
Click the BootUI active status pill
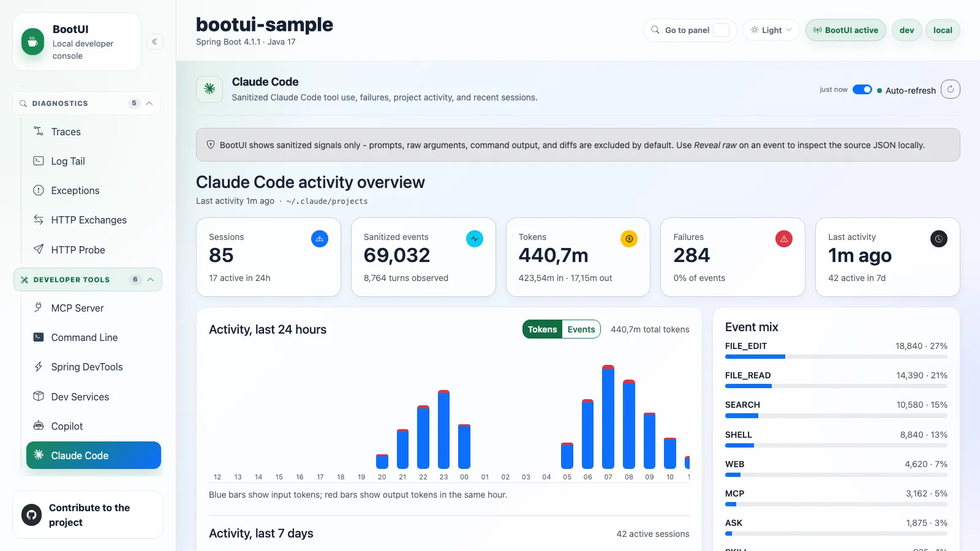point(845,30)
